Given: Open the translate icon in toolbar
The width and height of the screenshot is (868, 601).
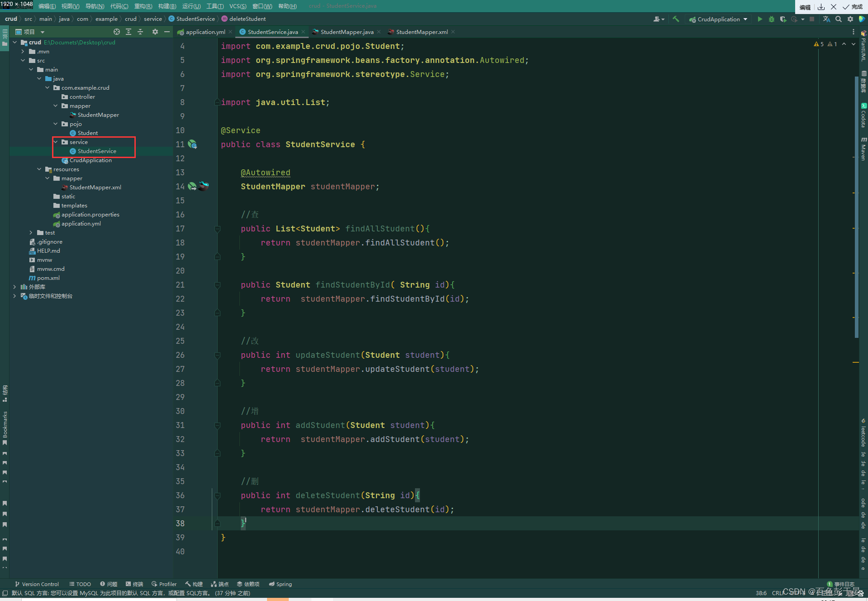Looking at the screenshot, I should [x=826, y=19].
